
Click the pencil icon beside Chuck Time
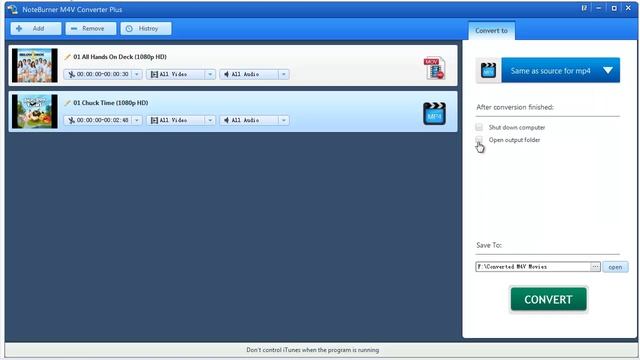point(68,103)
